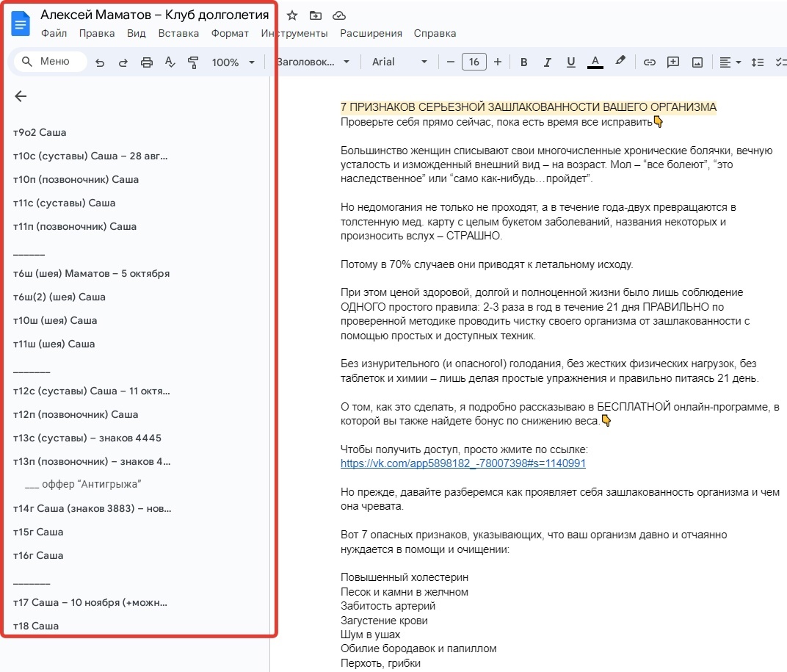Open the Формат menu
This screenshot has height=672, width=787.
click(x=230, y=33)
